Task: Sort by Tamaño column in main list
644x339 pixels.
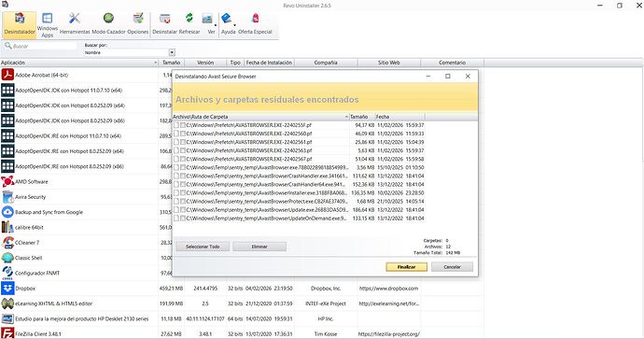Action: point(172,63)
